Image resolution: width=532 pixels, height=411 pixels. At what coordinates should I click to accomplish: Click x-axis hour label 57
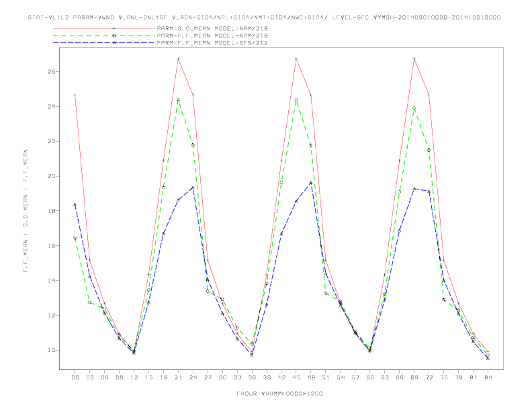[x=355, y=377]
